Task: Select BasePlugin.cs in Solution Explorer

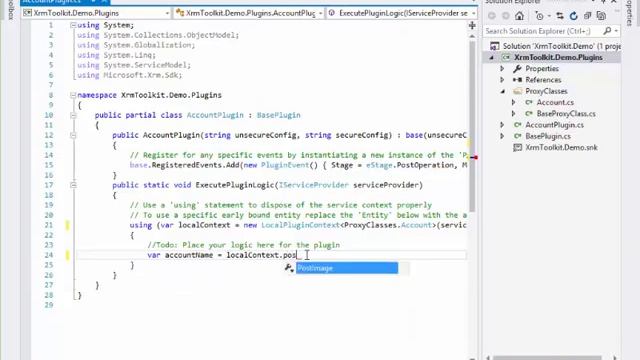Action: tap(548, 136)
